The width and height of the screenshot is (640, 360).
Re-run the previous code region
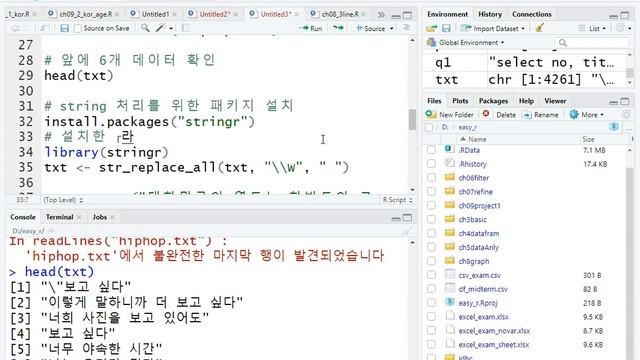click(x=338, y=28)
